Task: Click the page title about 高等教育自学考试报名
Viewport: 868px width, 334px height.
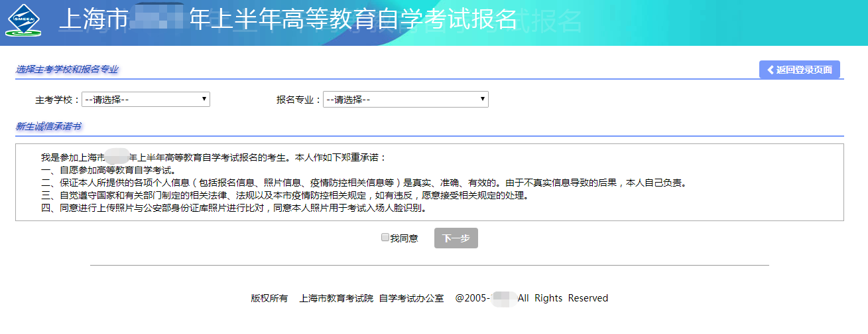Action: (x=288, y=20)
